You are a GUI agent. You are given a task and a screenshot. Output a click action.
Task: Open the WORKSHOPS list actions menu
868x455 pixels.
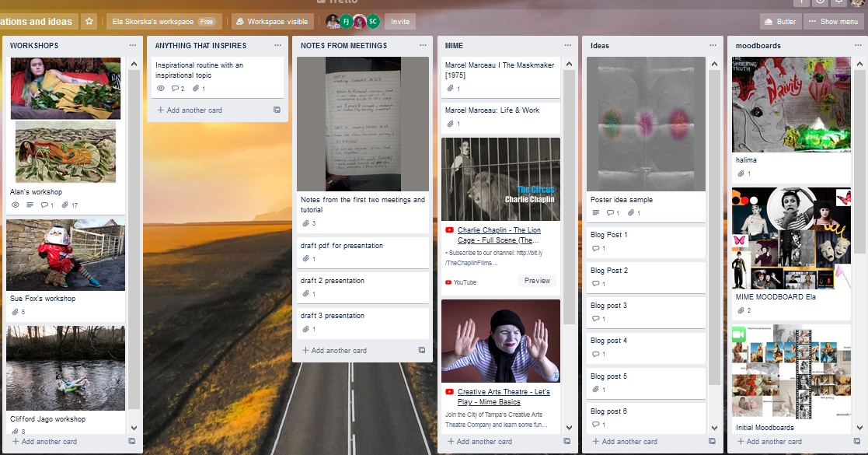pyautogui.click(x=131, y=46)
